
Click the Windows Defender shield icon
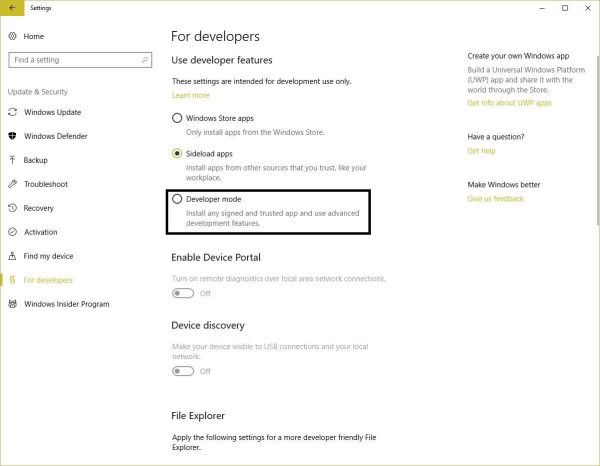coord(13,136)
